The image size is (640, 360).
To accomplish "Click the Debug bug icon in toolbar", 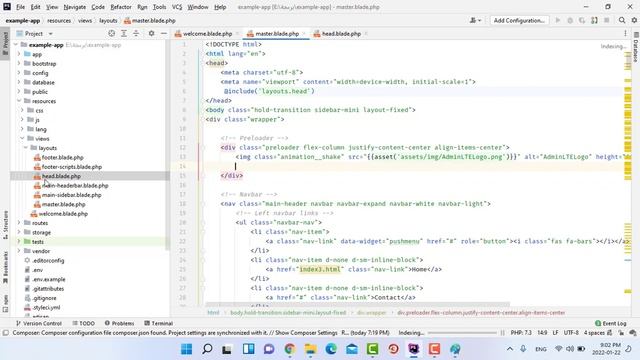I will click(x=570, y=20).
